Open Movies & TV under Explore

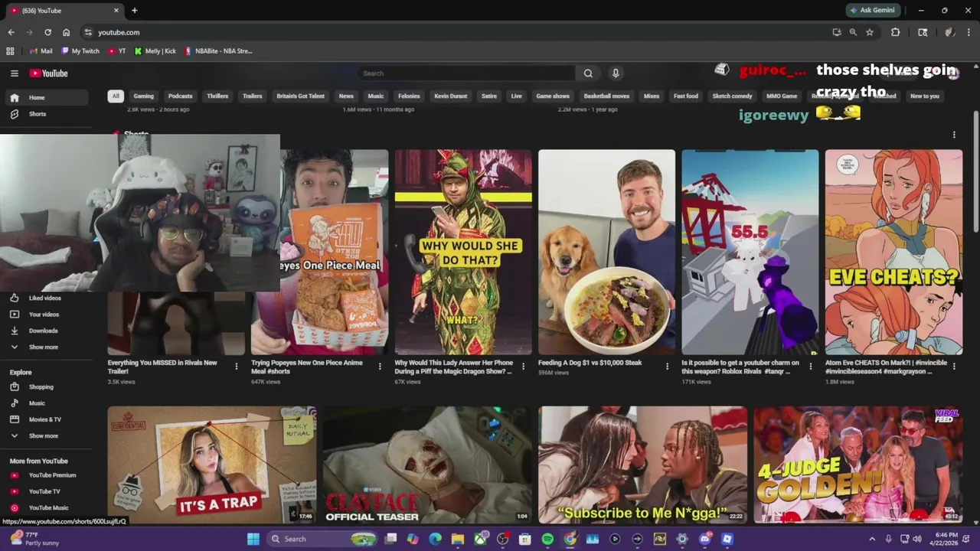47,419
